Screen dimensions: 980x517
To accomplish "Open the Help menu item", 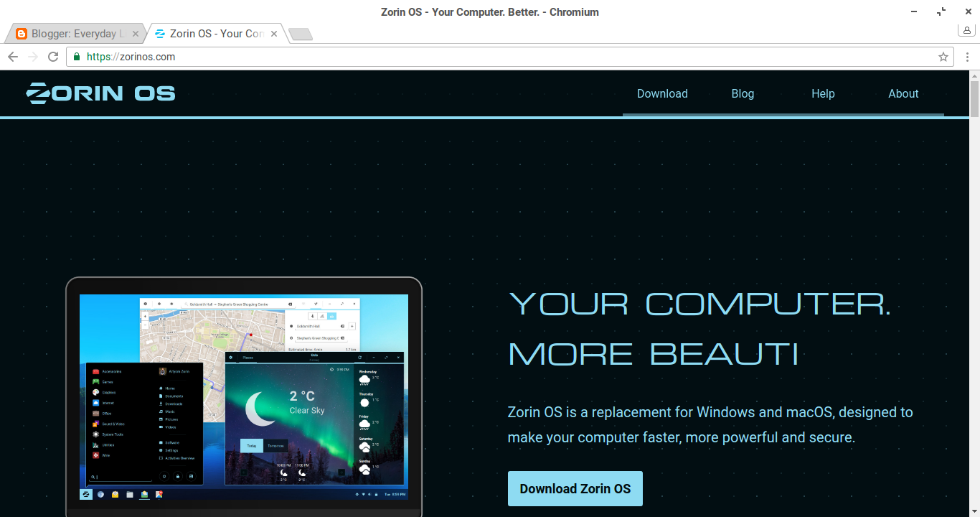I will coord(823,93).
